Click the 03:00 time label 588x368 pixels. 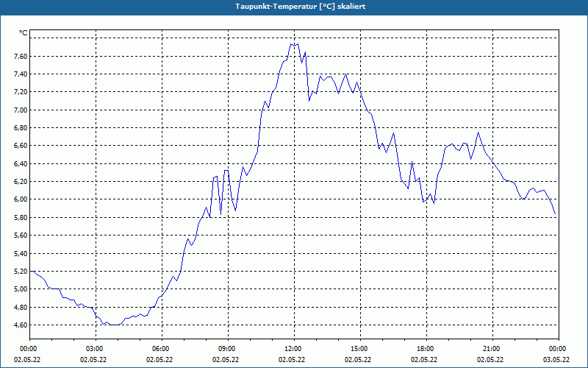[96, 349]
